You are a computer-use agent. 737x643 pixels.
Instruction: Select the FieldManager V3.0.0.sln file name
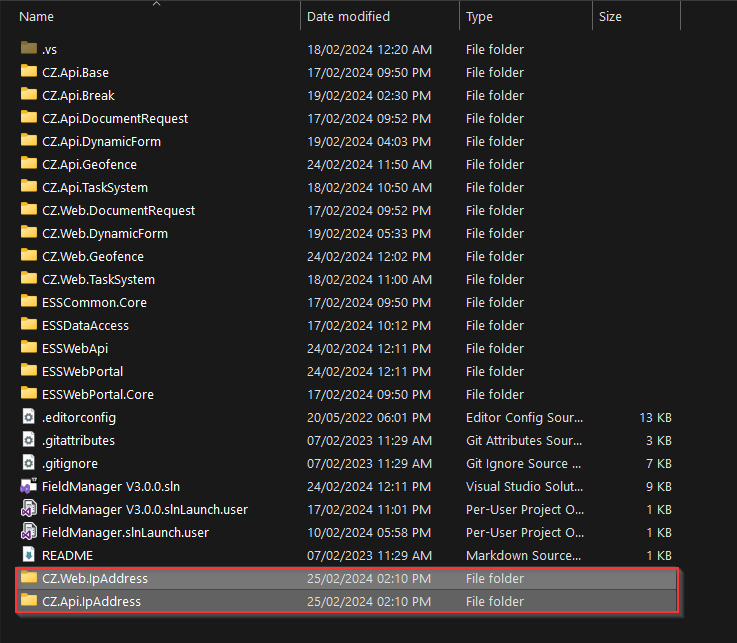111,487
